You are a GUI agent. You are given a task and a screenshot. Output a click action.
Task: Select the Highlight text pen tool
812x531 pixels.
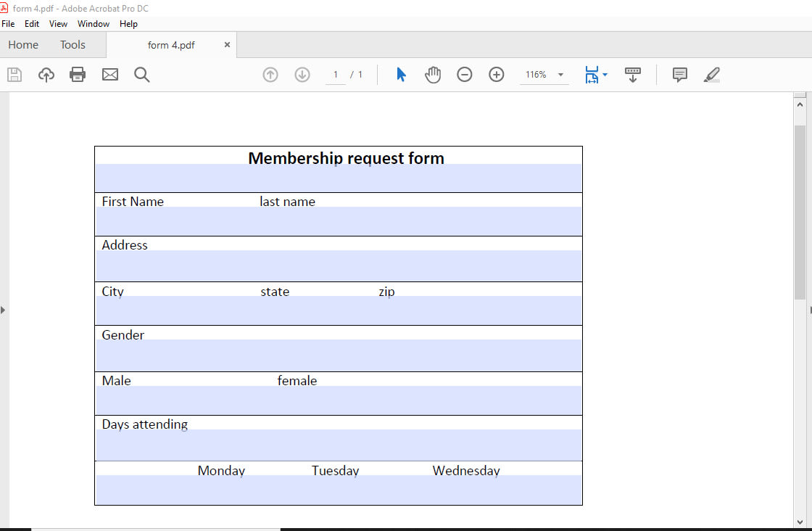click(712, 75)
